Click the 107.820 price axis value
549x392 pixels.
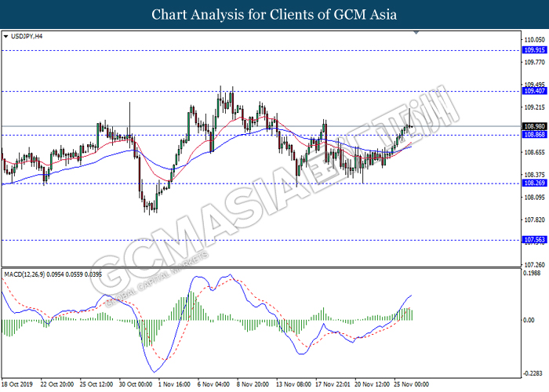coord(534,220)
